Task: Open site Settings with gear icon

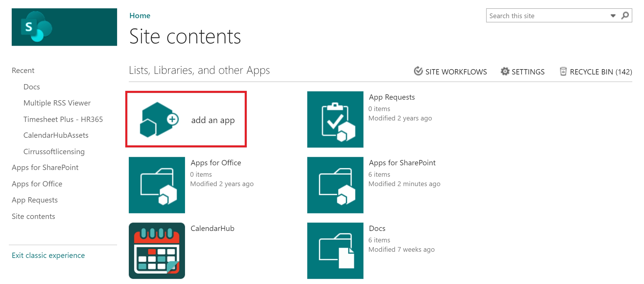Action: [x=523, y=72]
